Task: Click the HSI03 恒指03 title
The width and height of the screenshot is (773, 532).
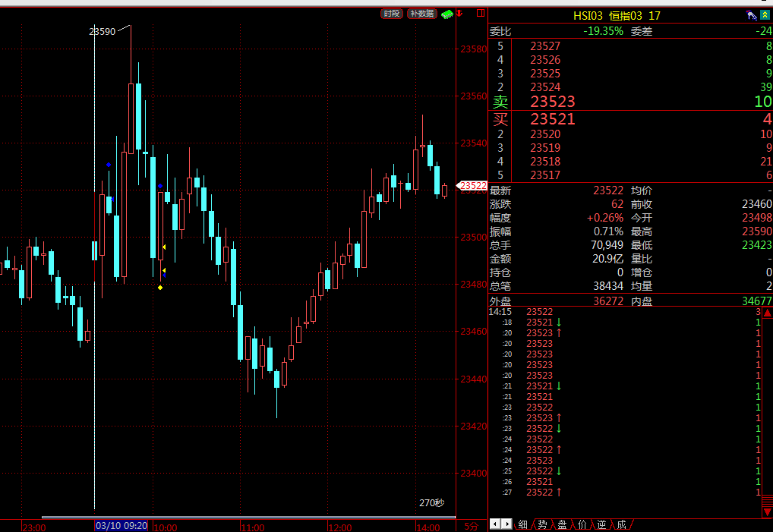Action: click(617, 16)
